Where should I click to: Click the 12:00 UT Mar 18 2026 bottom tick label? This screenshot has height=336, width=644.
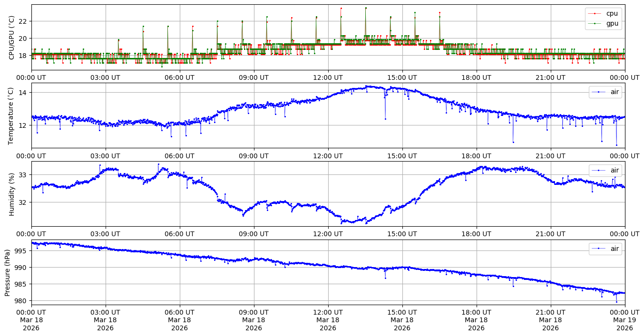click(328, 320)
